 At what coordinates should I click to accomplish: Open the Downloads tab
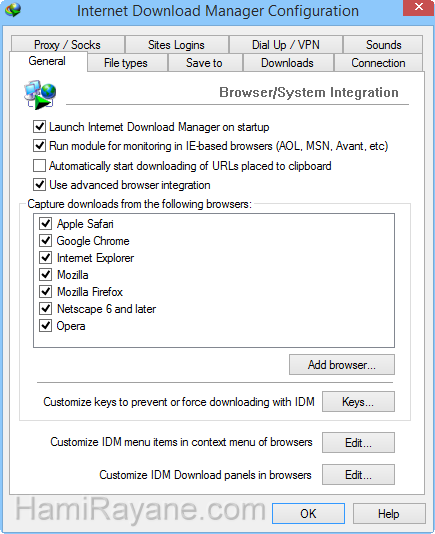288,63
